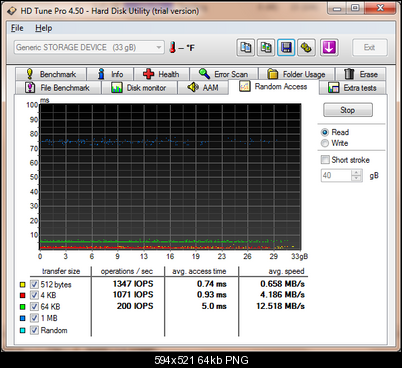The width and height of the screenshot is (402, 368).
Task: Click the transfer size column header
Action: click(x=61, y=271)
